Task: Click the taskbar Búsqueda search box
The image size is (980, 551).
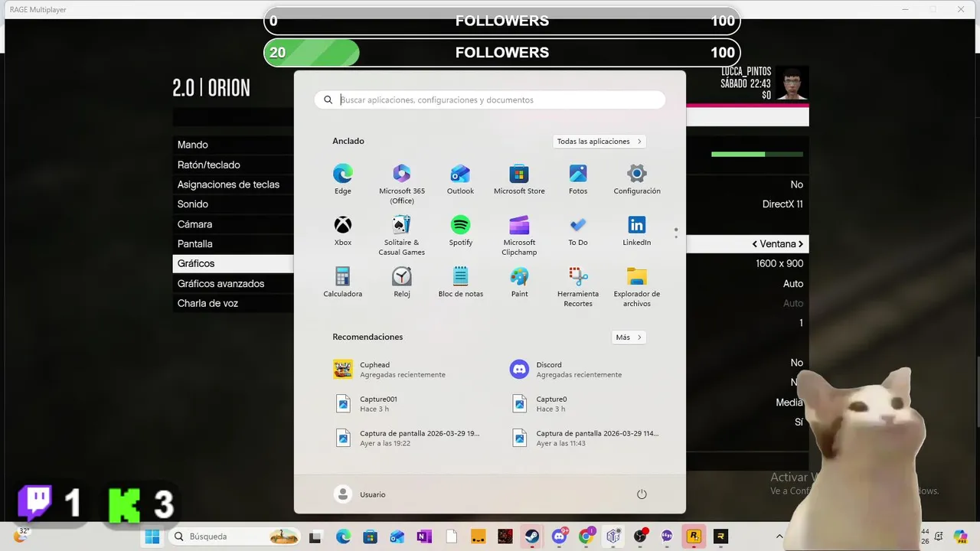Action: point(234,536)
